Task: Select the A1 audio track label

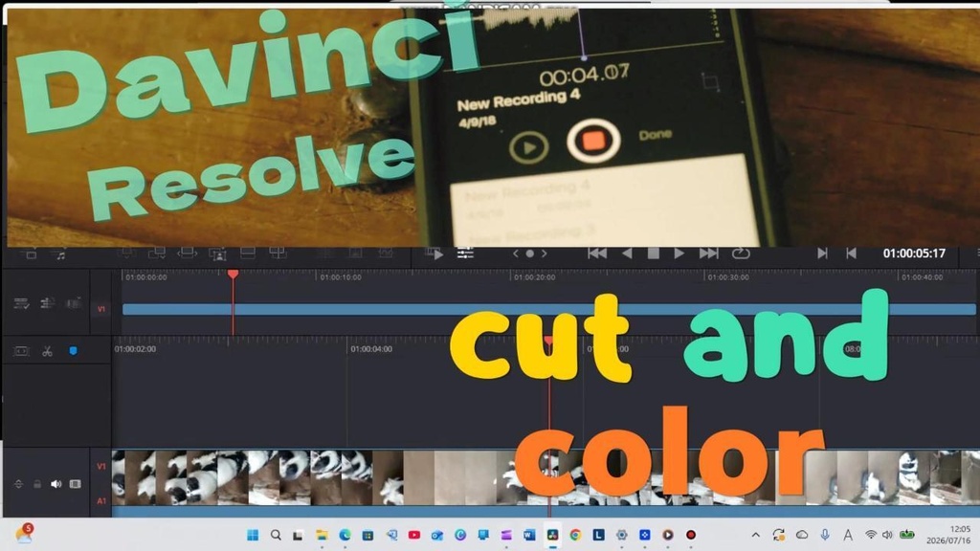Action: 101,501
